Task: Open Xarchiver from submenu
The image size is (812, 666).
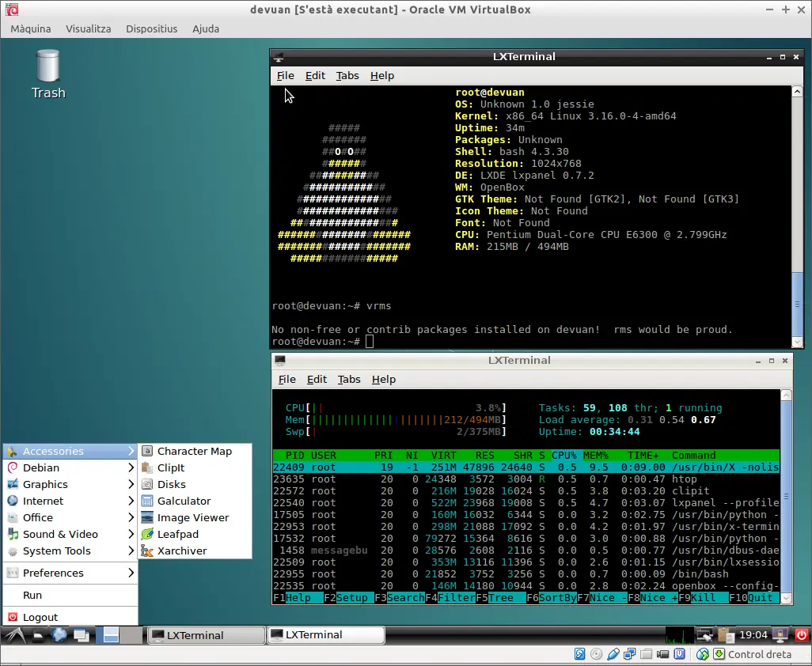Action: tap(195, 551)
